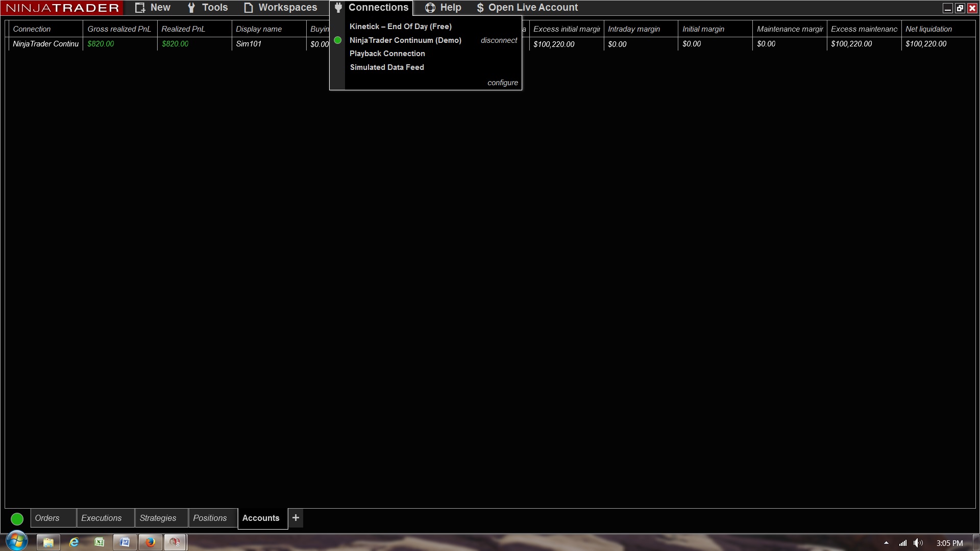The width and height of the screenshot is (980, 551).
Task: Open configure connections link
Action: click(502, 83)
